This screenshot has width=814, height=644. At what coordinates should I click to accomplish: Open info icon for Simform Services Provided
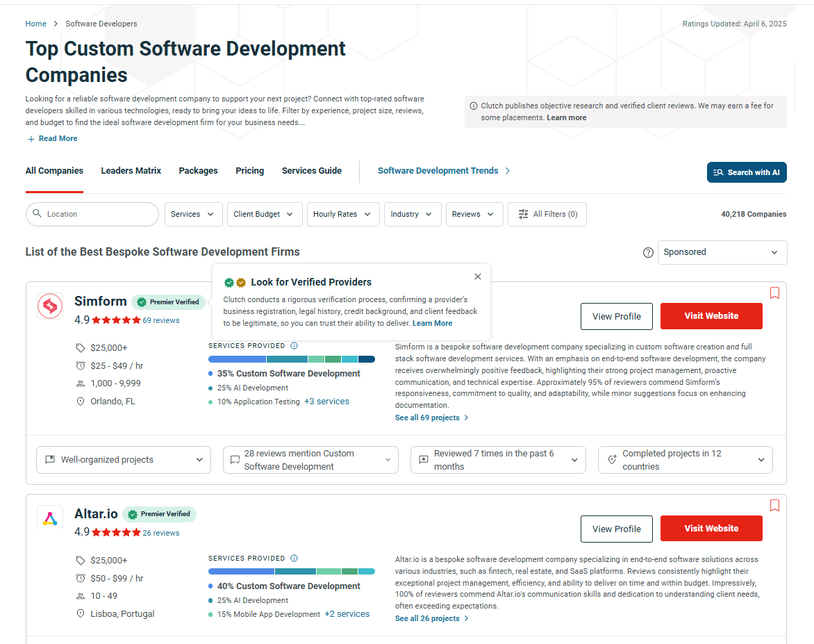coord(294,346)
